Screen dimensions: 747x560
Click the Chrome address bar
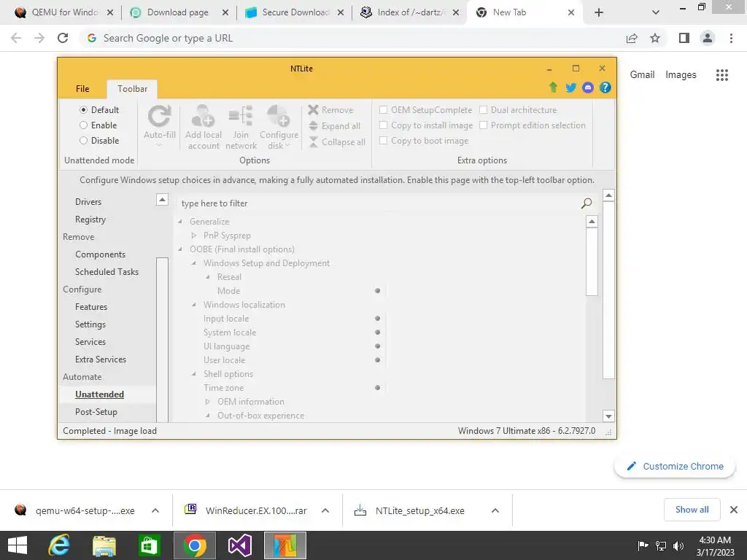pyautogui.click(x=352, y=38)
